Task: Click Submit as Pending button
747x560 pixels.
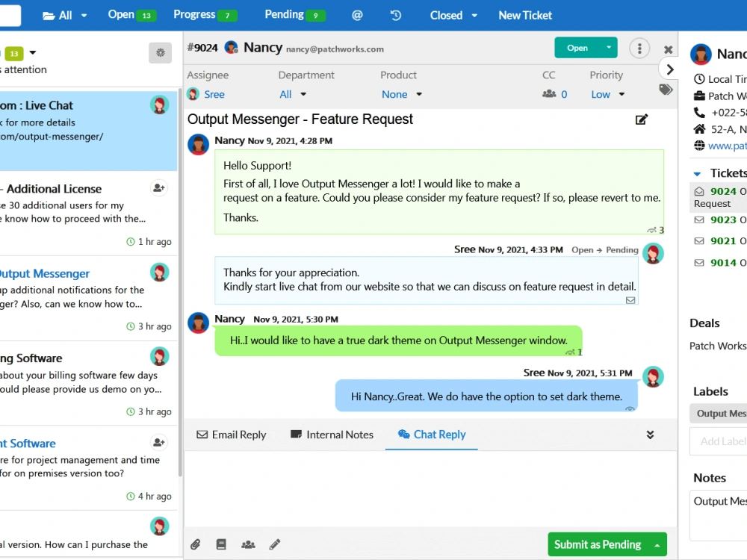Action: (598, 545)
